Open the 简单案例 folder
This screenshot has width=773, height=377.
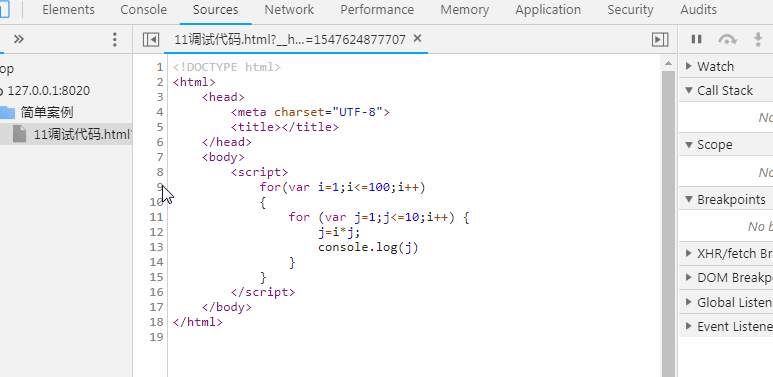click(47, 112)
